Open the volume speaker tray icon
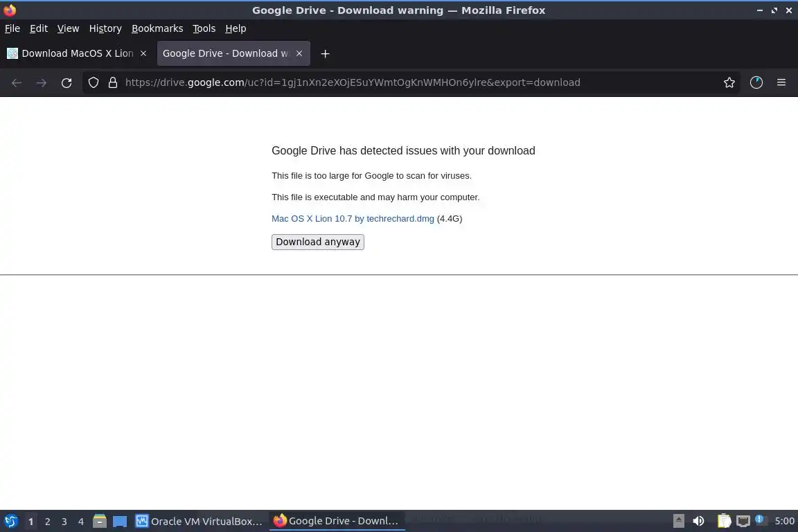Viewport: 798px width, 532px height. coord(699,521)
